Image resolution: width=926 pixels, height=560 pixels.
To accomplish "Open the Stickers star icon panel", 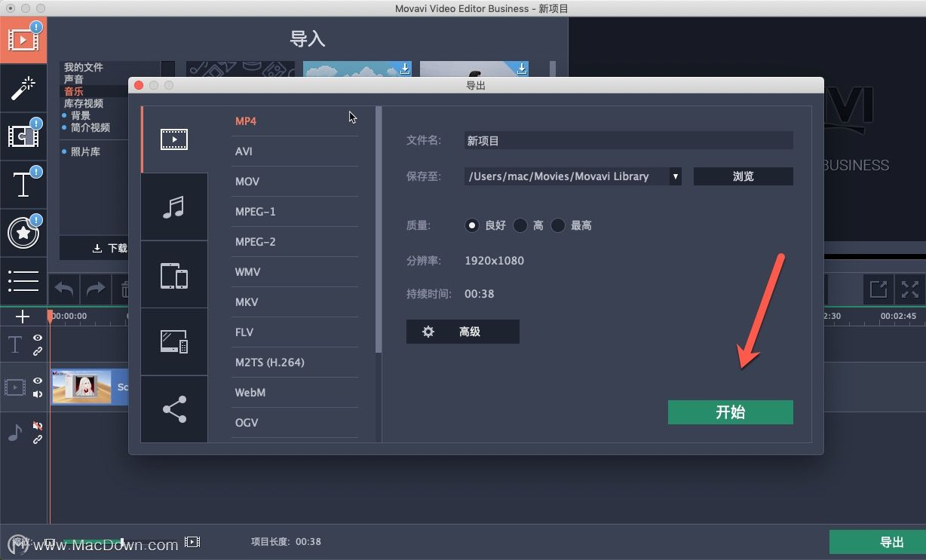I will click(23, 233).
